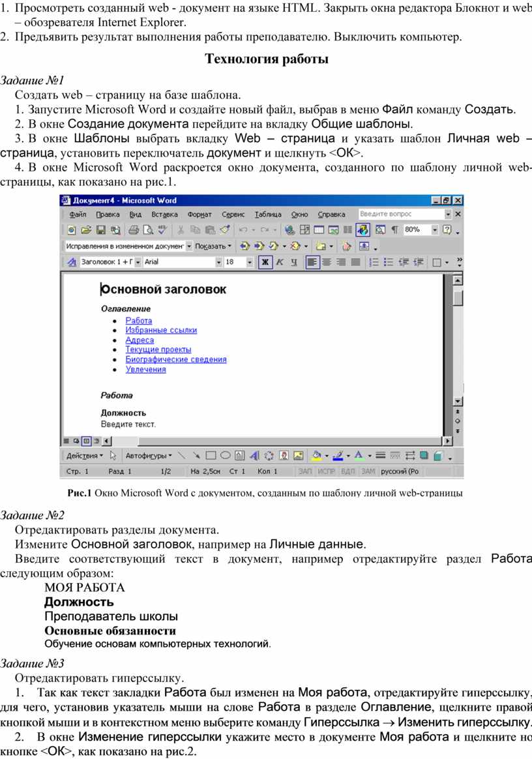This screenshot has height=759, width=532.
Task: Toggle Bold formatting button Ж
Action: point(265,262)
